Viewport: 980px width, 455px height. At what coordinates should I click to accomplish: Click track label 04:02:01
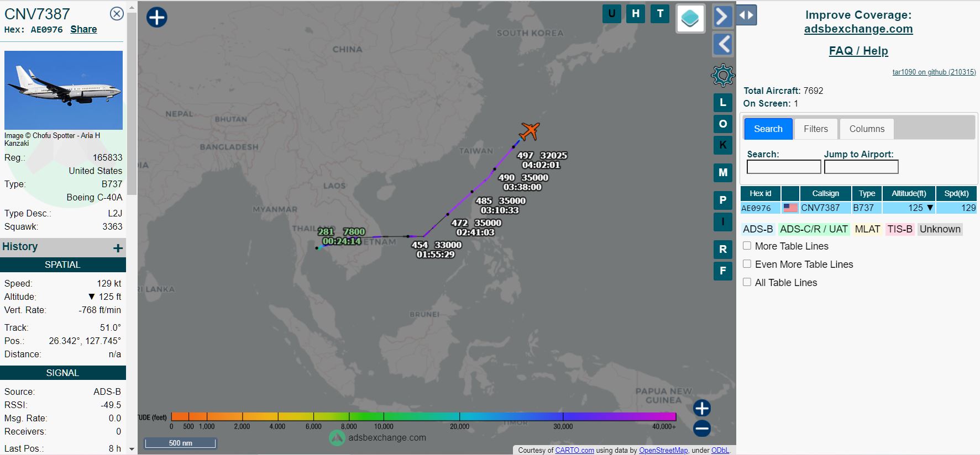(x=541, y=165)
